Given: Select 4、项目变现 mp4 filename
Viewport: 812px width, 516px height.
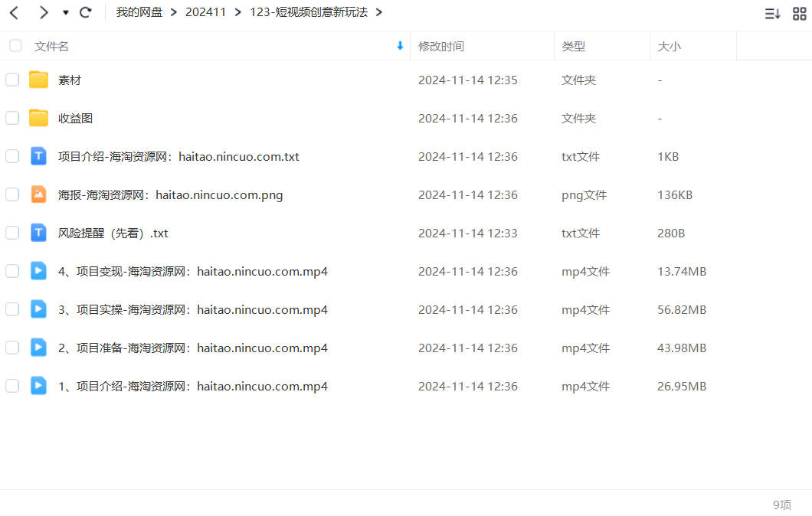Looking at the screenshot, I should point(192,272).
